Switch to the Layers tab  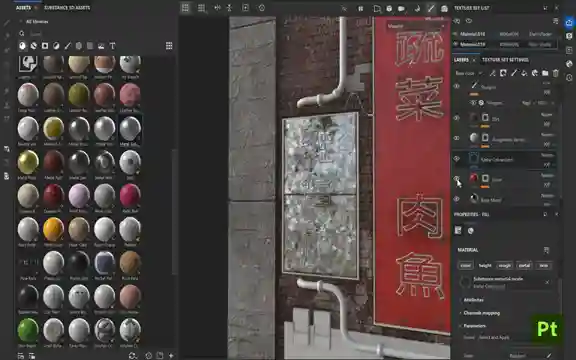click(461, 60)
